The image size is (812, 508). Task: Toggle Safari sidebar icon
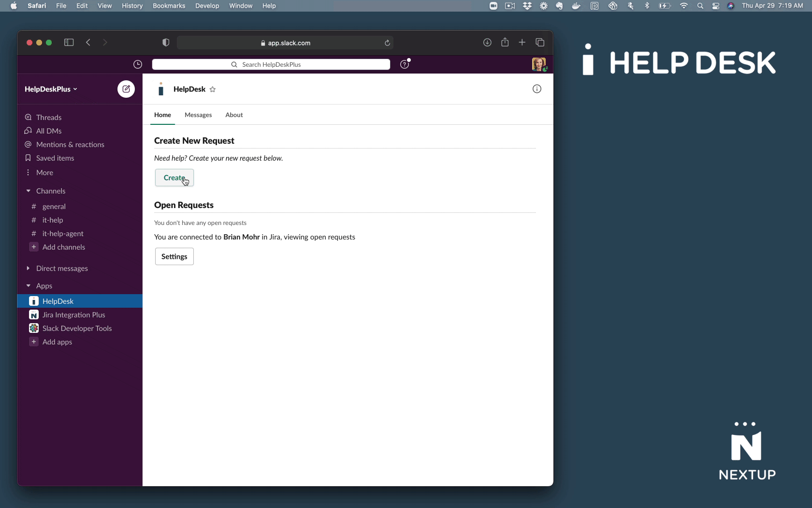click(69, 43)
